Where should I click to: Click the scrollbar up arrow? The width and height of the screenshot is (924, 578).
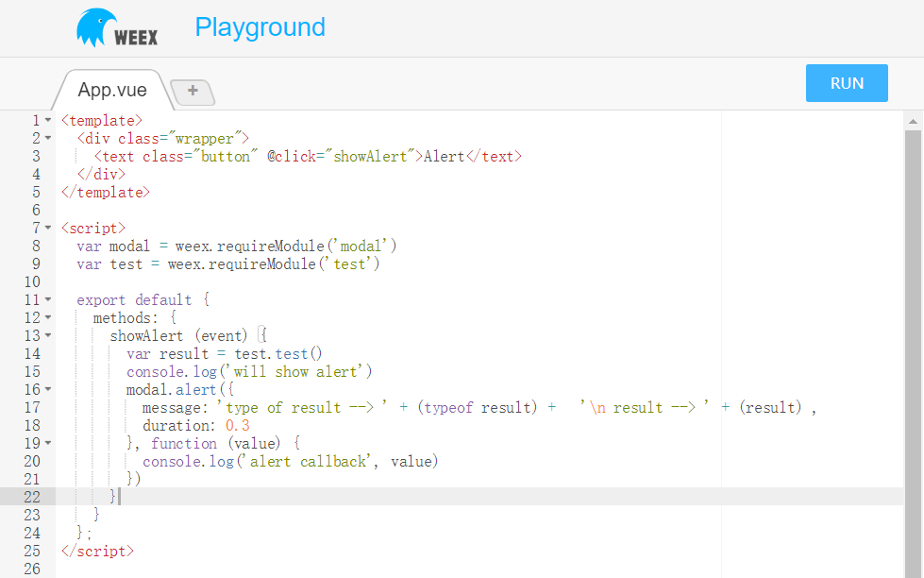(913, 122)
